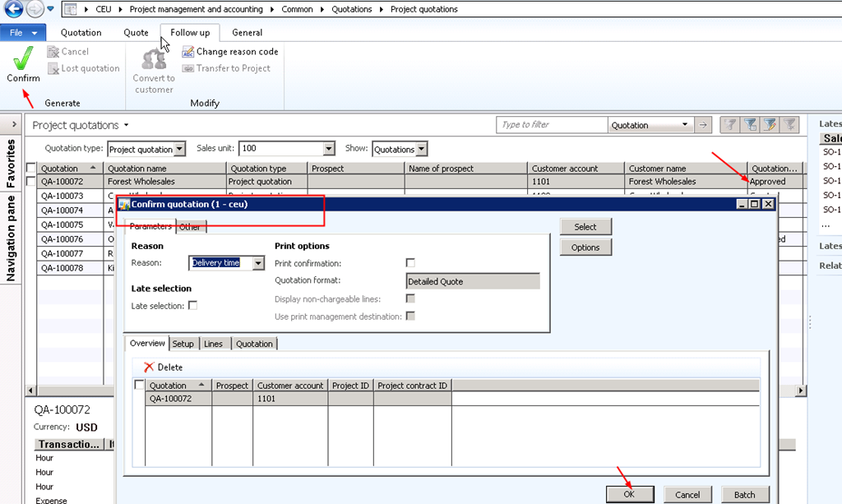Click the red Delete X icon
The height and width of the screenshot is (504, 842).
pos(149,367)
